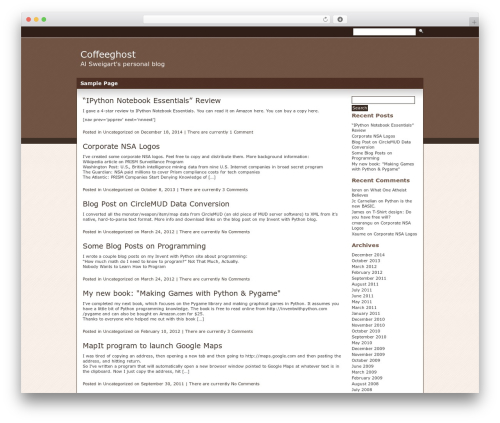Open a new tab with plus button
Screen dimensions: 500x423
[474, 22]
